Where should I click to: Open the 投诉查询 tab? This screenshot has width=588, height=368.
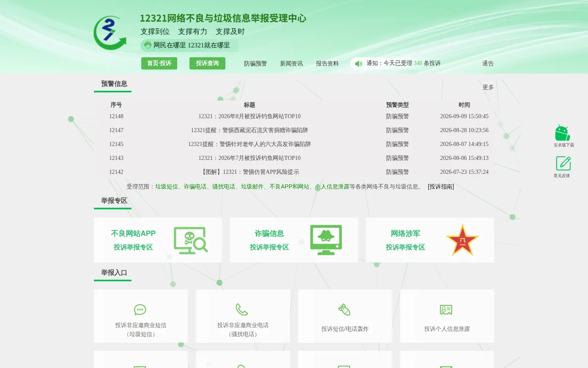coord(207,63)
